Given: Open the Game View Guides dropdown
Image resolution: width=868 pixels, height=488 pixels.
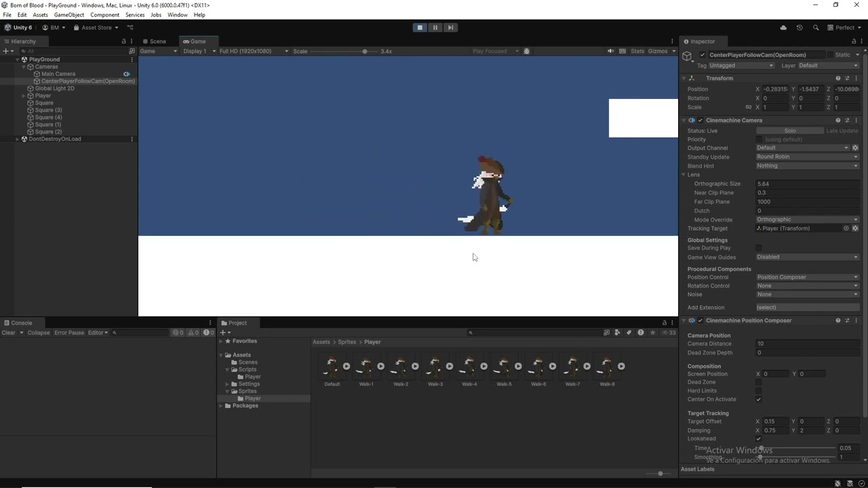Looking at the screenshot, I should 807,256.
